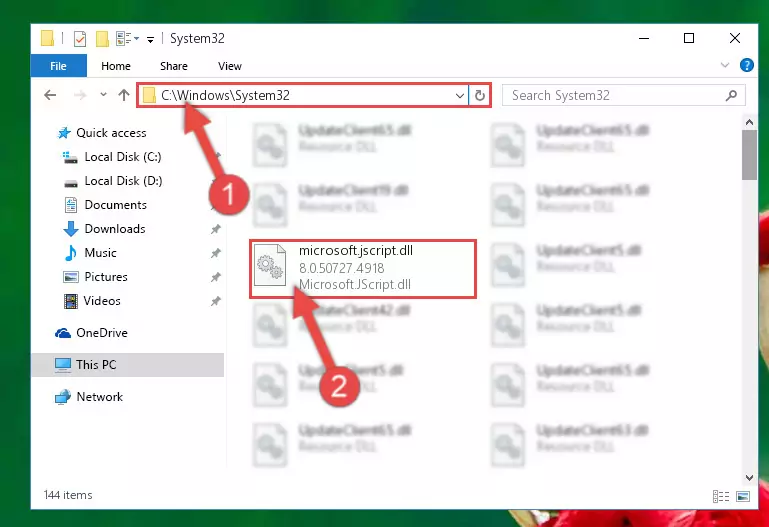Click the microsoft.jscript.dll gear file icon

(270, 265)
